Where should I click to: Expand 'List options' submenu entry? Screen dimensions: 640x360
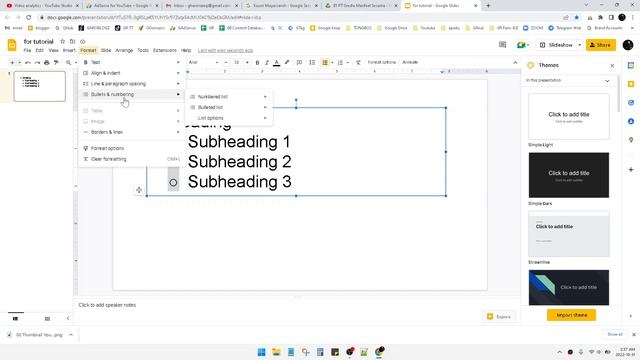(x=229, y=118)
